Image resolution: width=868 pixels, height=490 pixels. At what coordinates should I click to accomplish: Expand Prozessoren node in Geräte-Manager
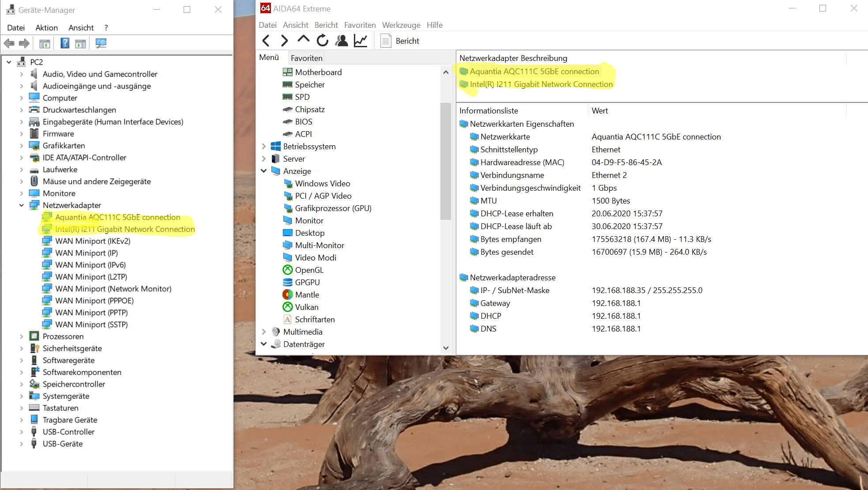point(21,336)
